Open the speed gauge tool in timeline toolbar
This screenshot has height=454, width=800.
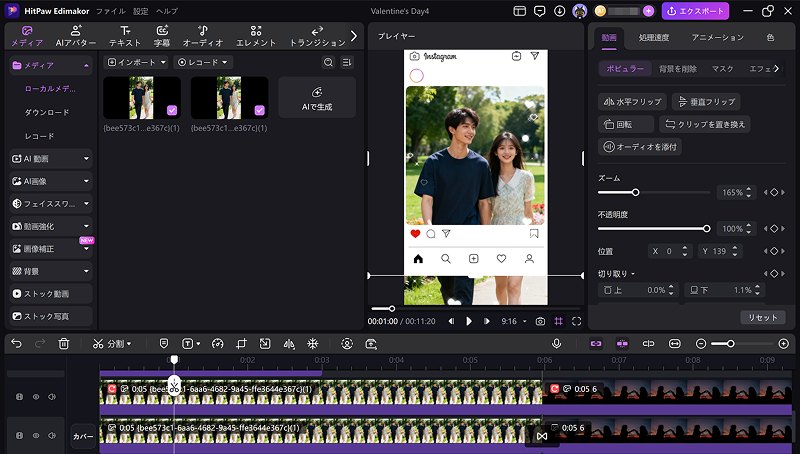(x=217, y=344)
